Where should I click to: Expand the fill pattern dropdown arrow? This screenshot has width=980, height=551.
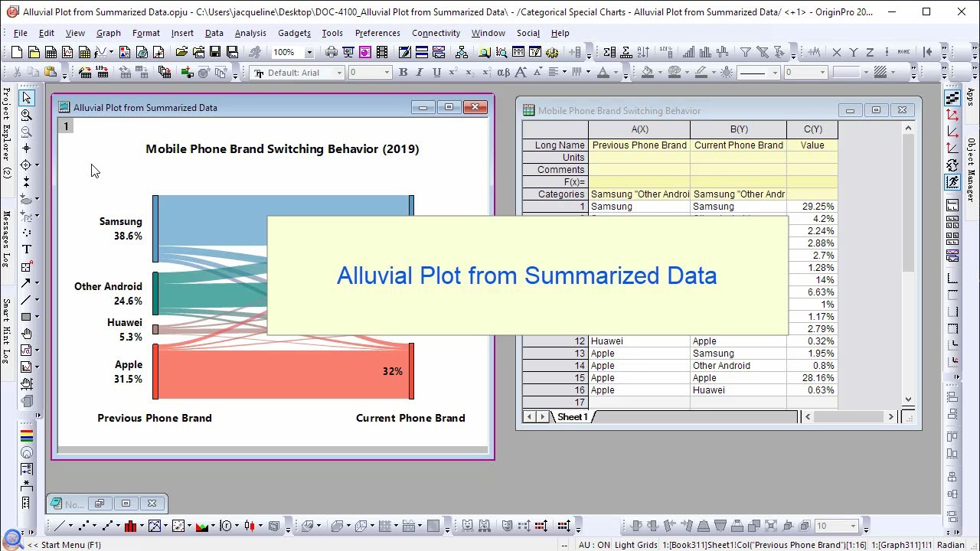tap(893, 73)
